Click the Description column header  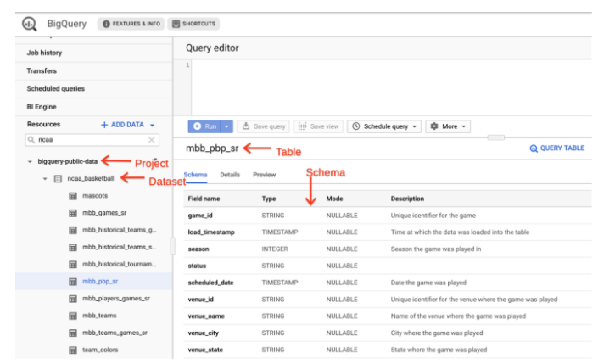point(407,199)
